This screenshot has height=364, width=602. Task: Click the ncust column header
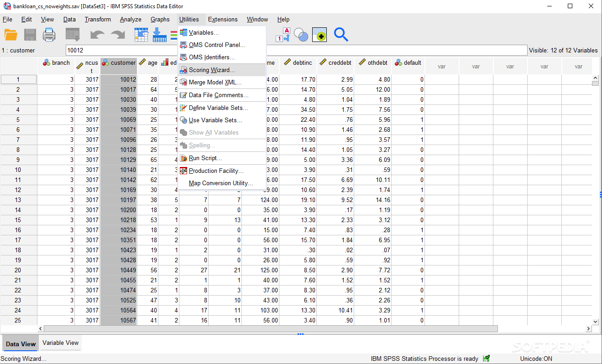click(x=88, y=66)
